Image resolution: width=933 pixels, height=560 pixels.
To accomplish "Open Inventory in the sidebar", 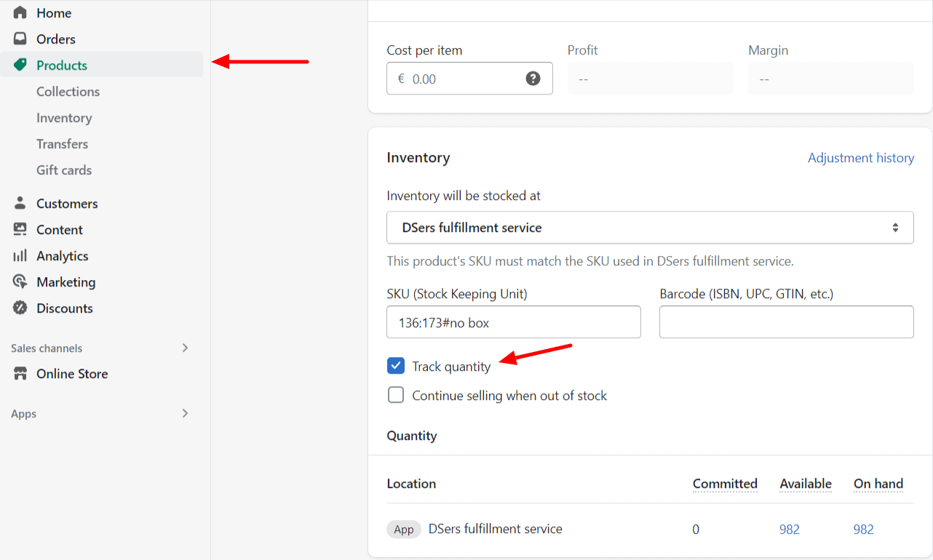I will pos(64,118).
